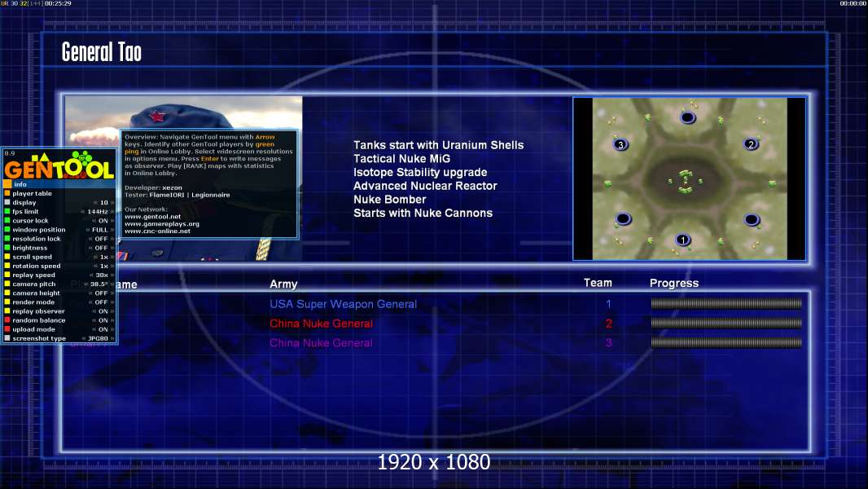Click the GenTool logo in the menu
868x489 pixels.
tap(59, 165)
